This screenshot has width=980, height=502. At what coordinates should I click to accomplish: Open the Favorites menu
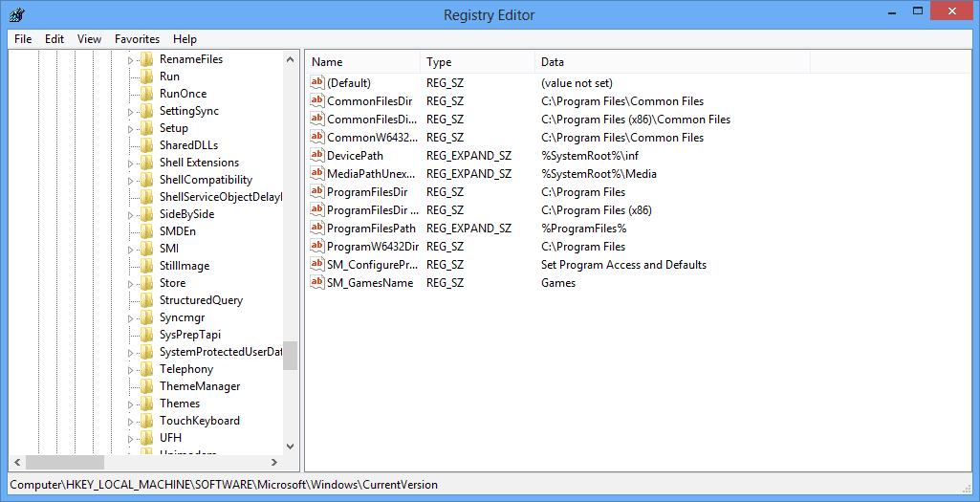point(137,39)
